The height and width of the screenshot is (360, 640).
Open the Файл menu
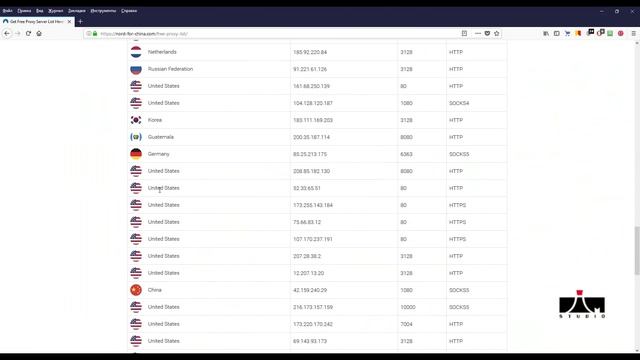pyautogui.click(x=7, y=11)
